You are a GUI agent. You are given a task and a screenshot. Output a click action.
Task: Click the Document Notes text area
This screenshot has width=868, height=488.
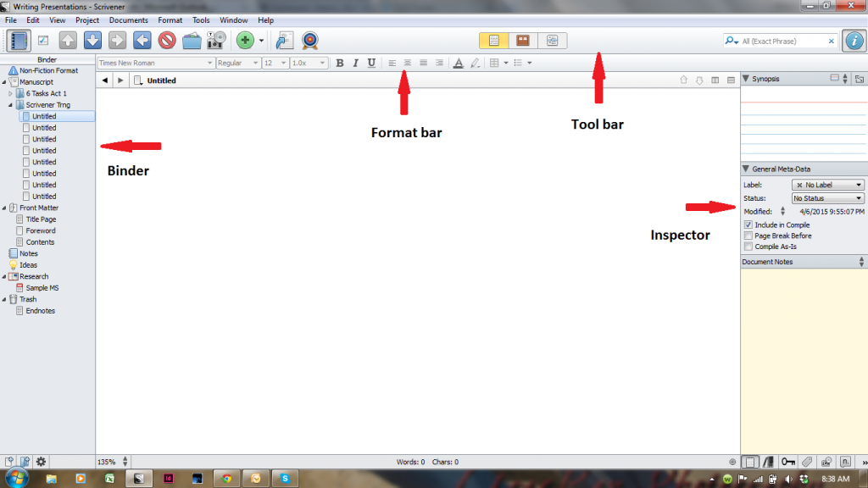click(x=804, y=361)
